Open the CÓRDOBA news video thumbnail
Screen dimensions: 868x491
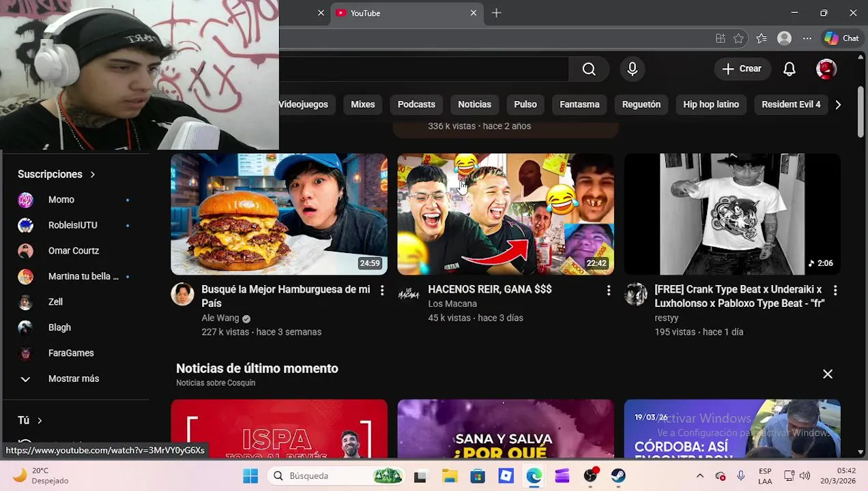click(x=732, y=428)
